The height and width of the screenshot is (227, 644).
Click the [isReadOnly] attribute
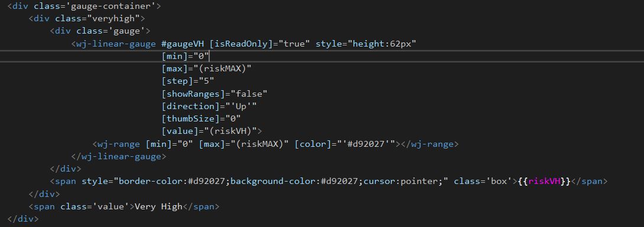[x=242, y=44]
